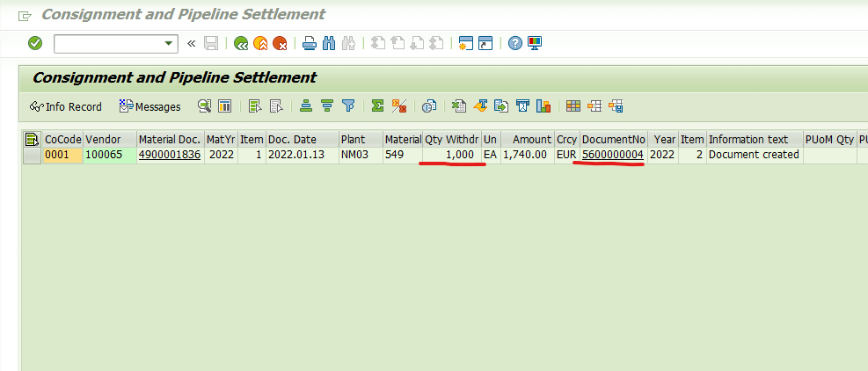Click the green checkmark Enter icon
Image resolution: width=868 pixels, height=371 pixels.
pos(35,43)
